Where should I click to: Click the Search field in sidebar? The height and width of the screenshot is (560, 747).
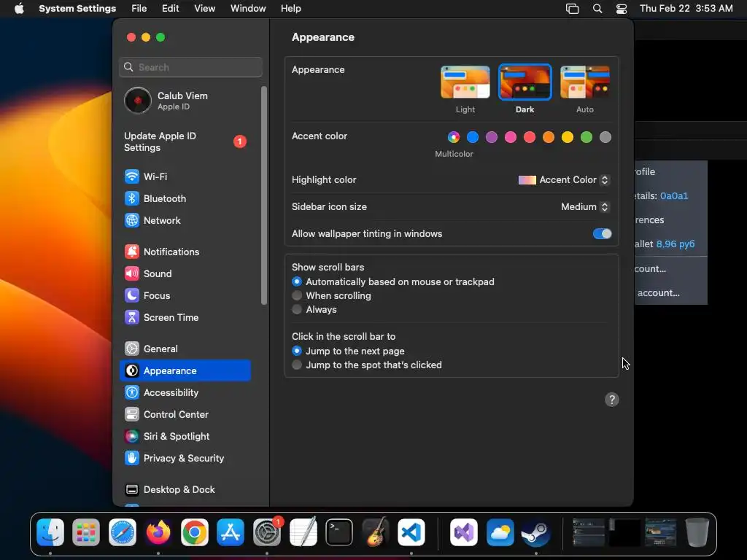pyautogui.click(x=190, y=67)
